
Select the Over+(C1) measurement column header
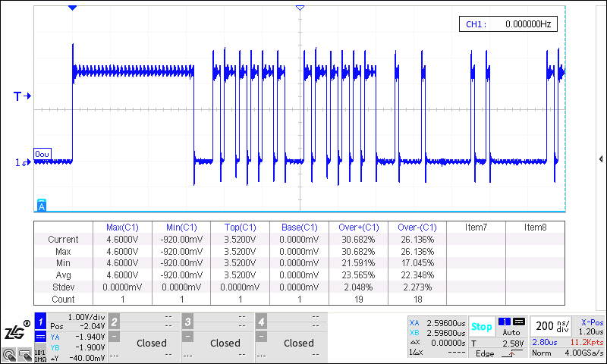click(x=358, y=227)
